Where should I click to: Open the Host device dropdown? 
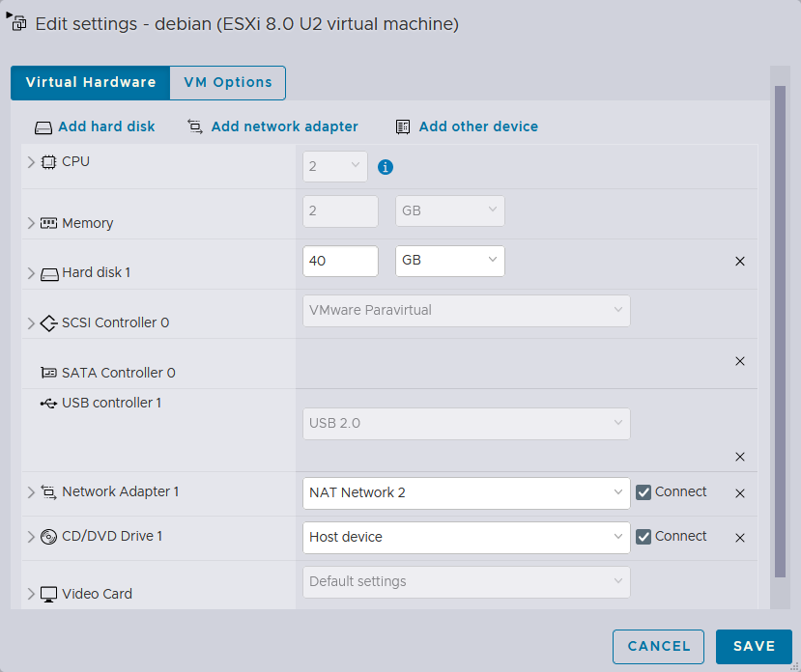tap(466, 537)
